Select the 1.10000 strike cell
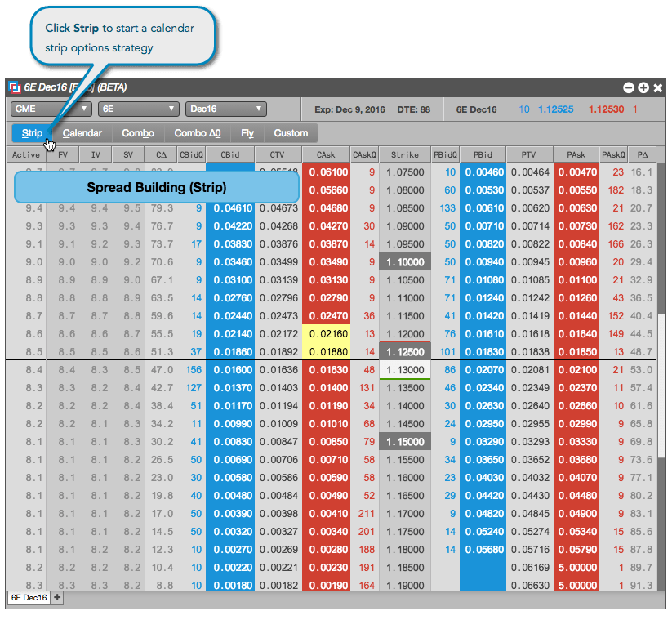This screenshot has width=672, height=620. pyautogui.click(x=405, y=262)
